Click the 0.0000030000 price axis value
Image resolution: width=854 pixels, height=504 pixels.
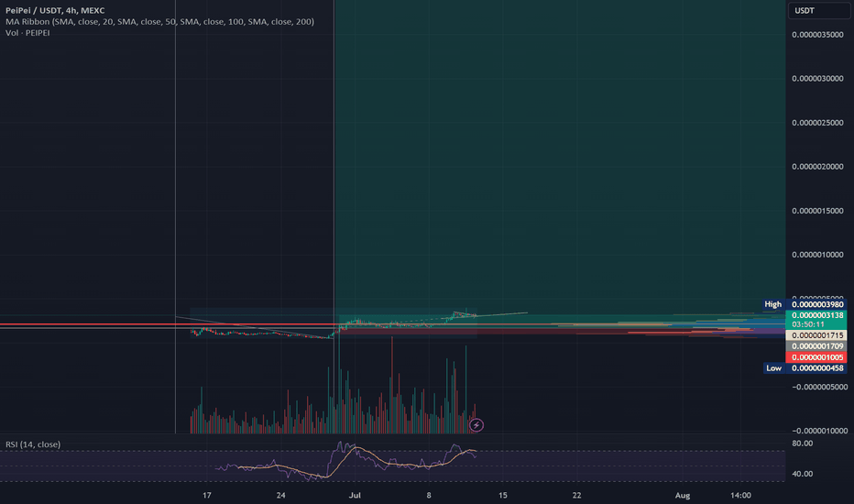click(817, 79)
